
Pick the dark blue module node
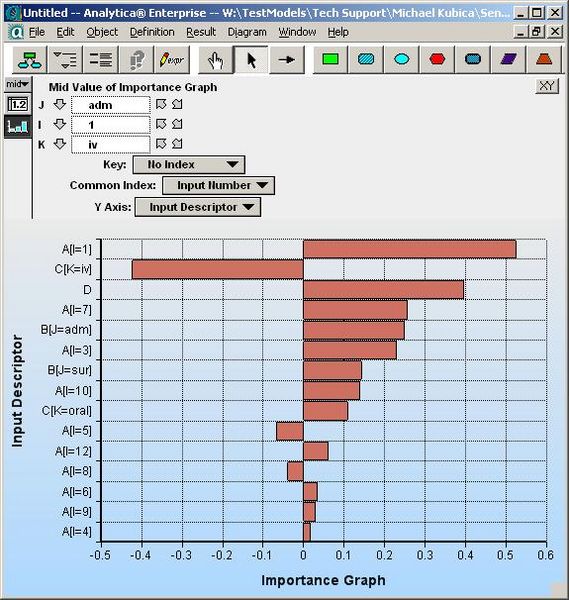[x=473, y=59]
